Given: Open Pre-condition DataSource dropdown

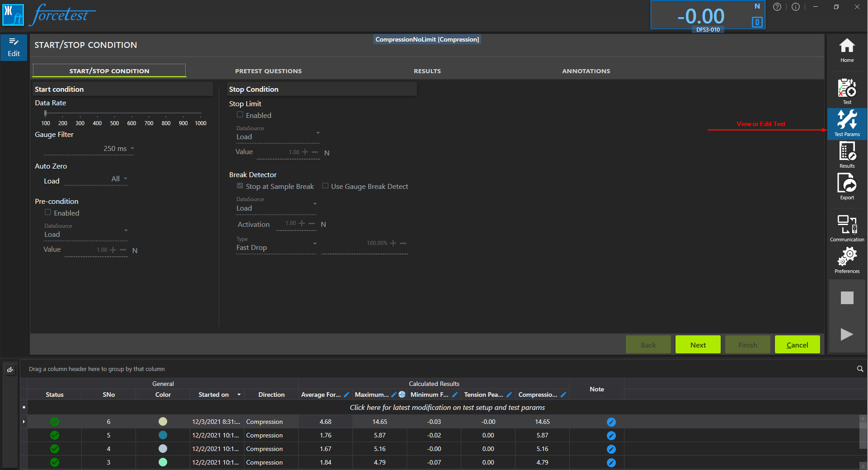Looking at the screenshot, I should click(x=126, y=230).
